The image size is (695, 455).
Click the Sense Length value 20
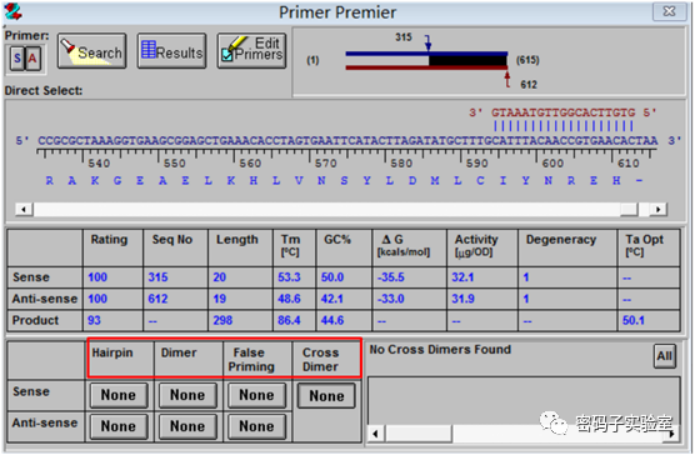tap(219, 277)
